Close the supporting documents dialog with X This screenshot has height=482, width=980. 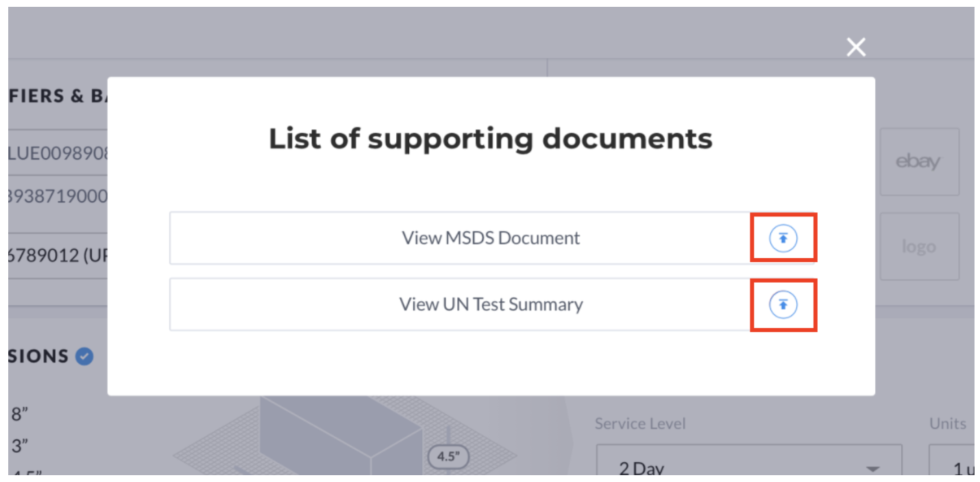coord(856,47)
